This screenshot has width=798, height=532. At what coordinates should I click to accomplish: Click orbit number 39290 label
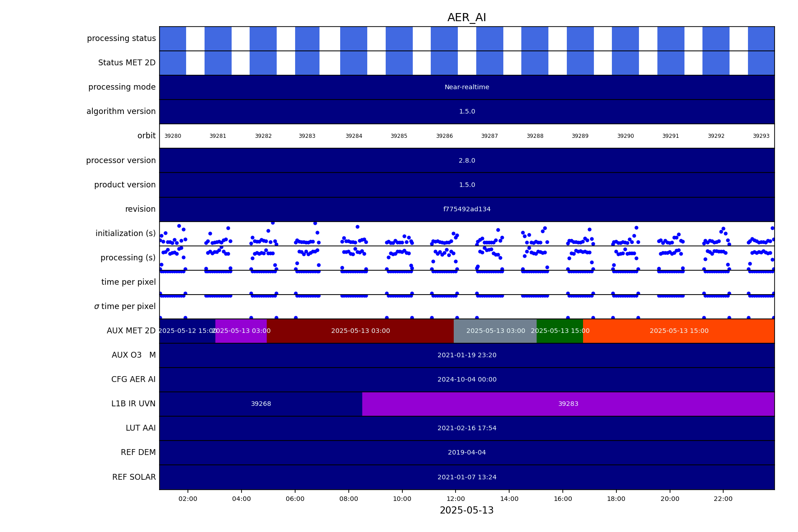(x=625, y=136)
